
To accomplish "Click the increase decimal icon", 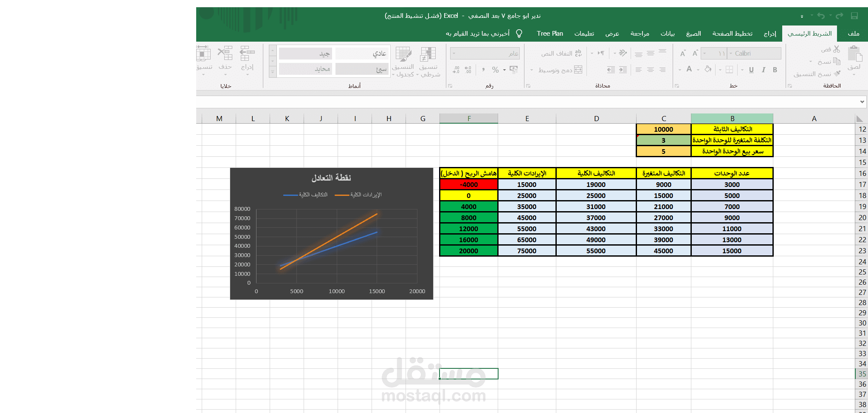I will click(468, 69).
